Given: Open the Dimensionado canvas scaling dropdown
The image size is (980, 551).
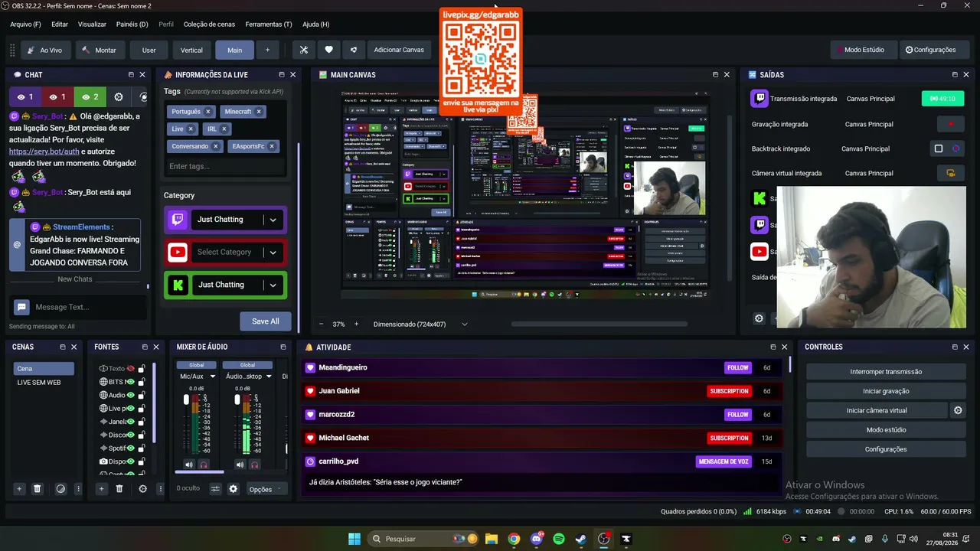Looking at the screenshot, I should pyautogui.click(x=420, y=324).
